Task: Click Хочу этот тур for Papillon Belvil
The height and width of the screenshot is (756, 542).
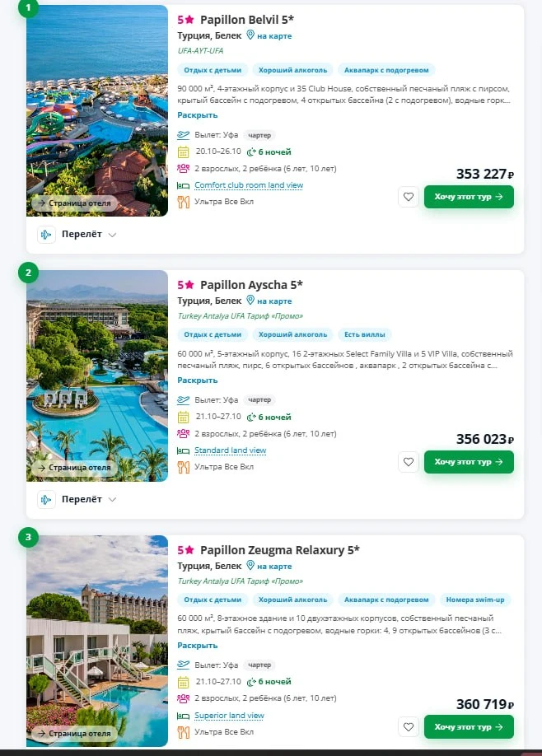Action: 469,197
